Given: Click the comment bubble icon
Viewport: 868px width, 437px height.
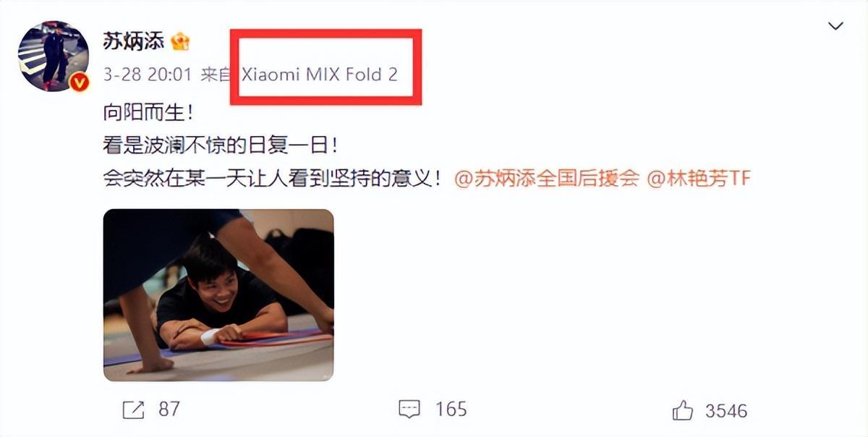Looking at the screenshot, I should click(409, 410).
